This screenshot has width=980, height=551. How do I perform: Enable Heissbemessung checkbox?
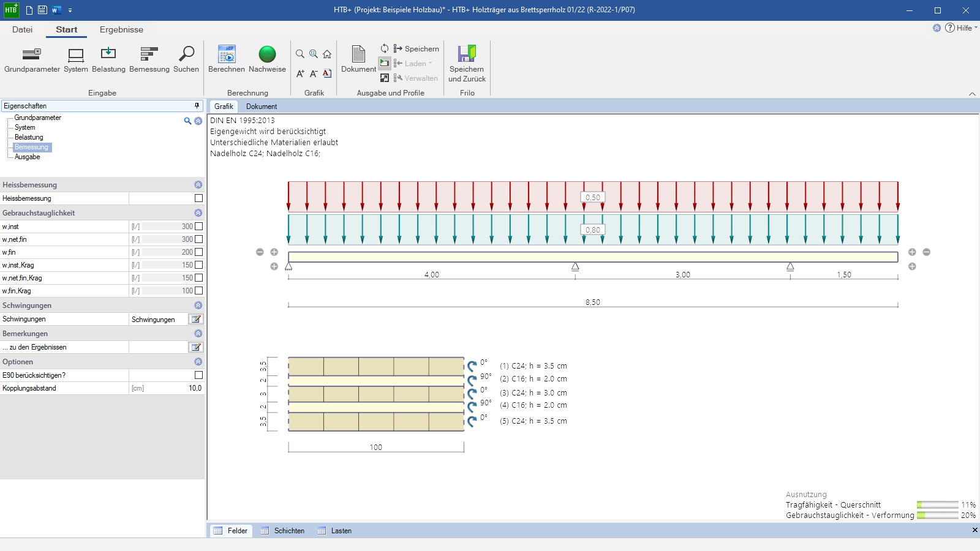[x=198, y=198]
